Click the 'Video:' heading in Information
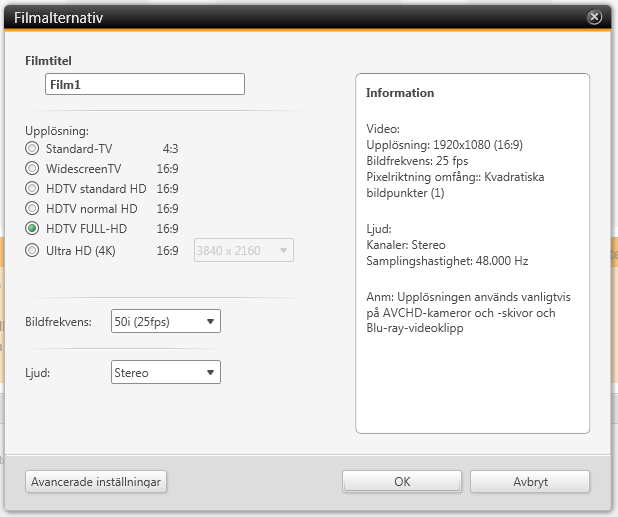618x517 pixels. tap(383, 129)
